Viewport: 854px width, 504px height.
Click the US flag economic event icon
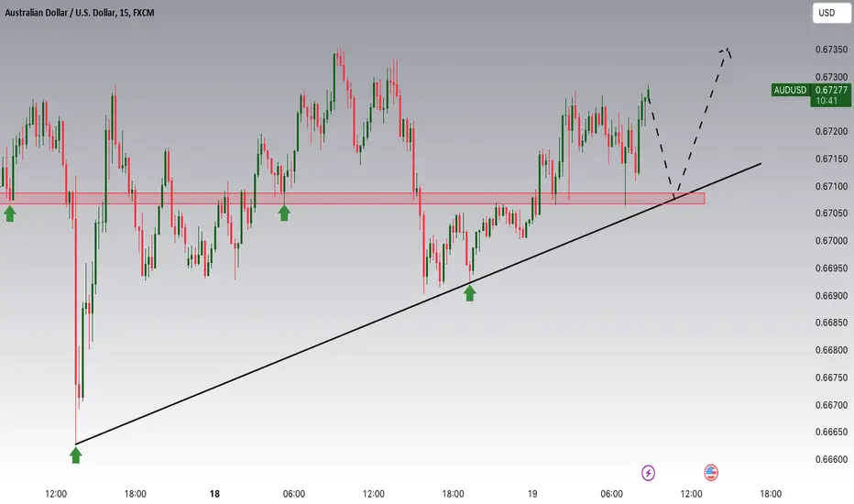(711, 473)
